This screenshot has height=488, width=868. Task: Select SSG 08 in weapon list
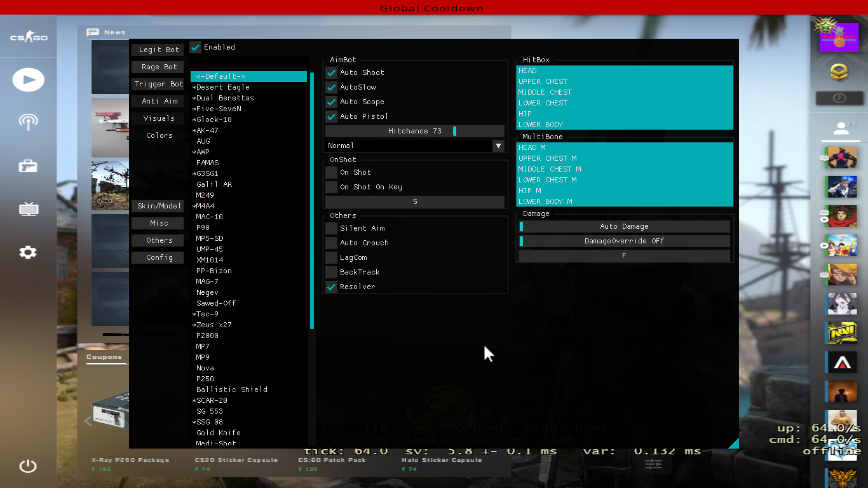click(248, 422)
